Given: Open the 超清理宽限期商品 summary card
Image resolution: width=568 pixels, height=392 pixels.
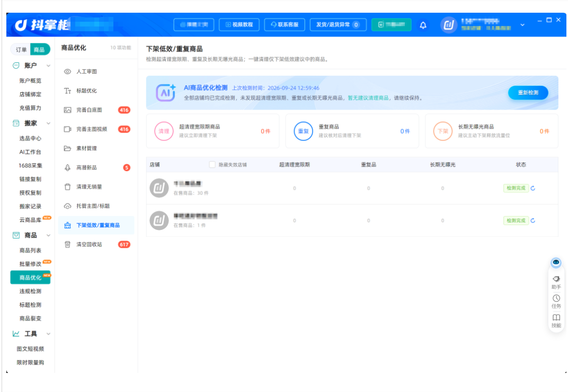Looking at the screenshot, I should (212, 131).
